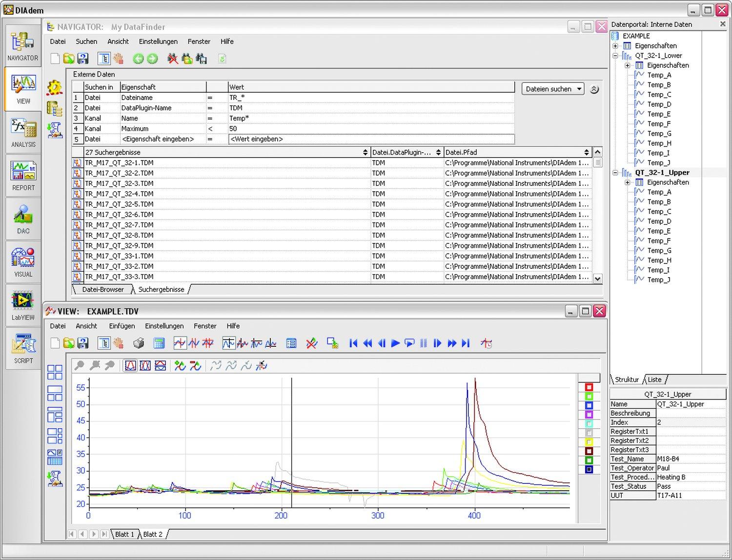Screen dimensions: 732x560
Task: Switch to the Datei-Browser tab
Action: [x=102, y=289]
